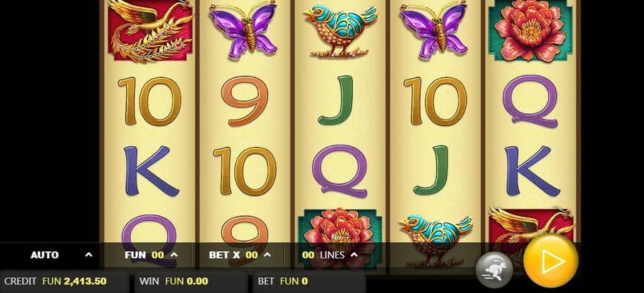Viewport: 644px width, 293px height.
Task: Click the green J symbol on the middle reel
Action: (x=336, y=100)
